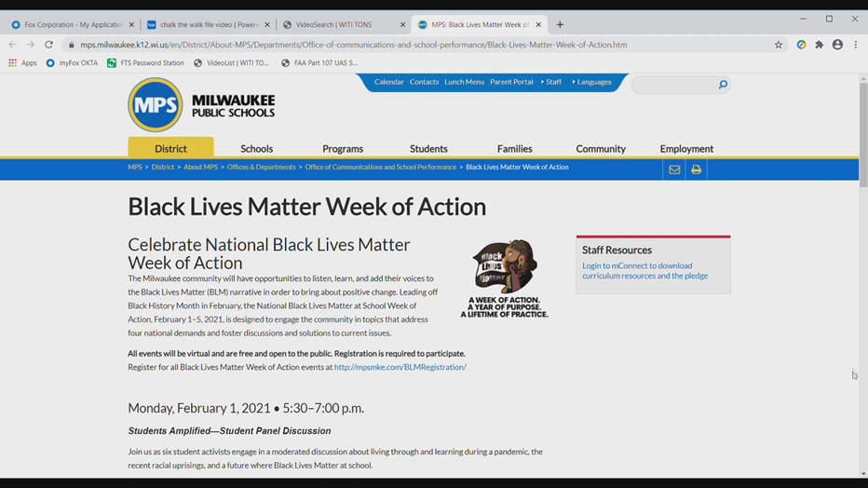Image resolution: width=868 pixels, height=488 pixels.
Task: Click the scrollbar down arrow
Action: 863,474
